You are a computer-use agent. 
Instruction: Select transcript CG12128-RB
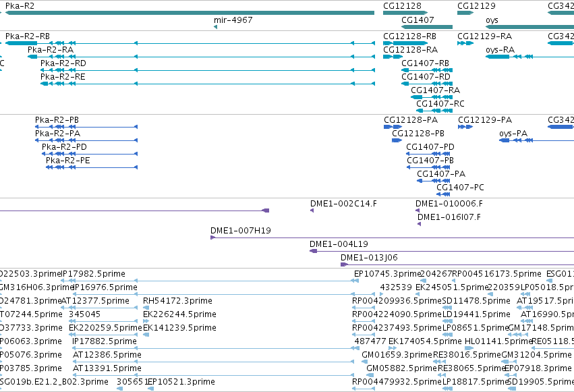410,36
